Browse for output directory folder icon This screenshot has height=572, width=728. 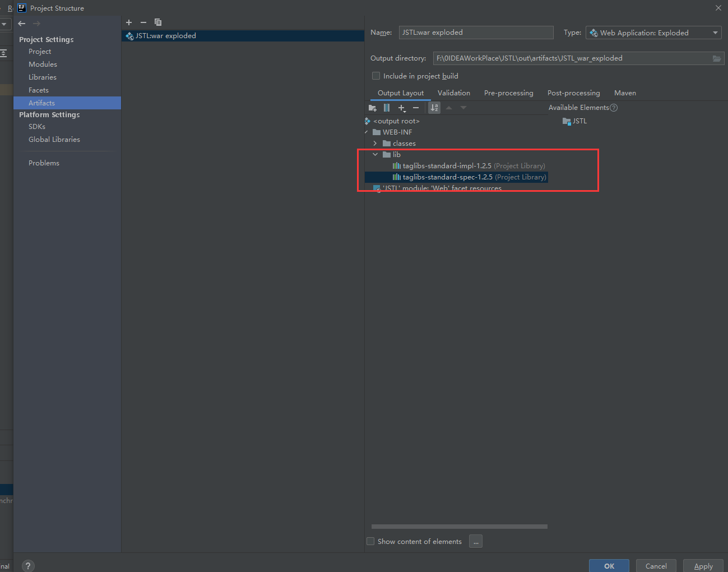coord(717,58)
